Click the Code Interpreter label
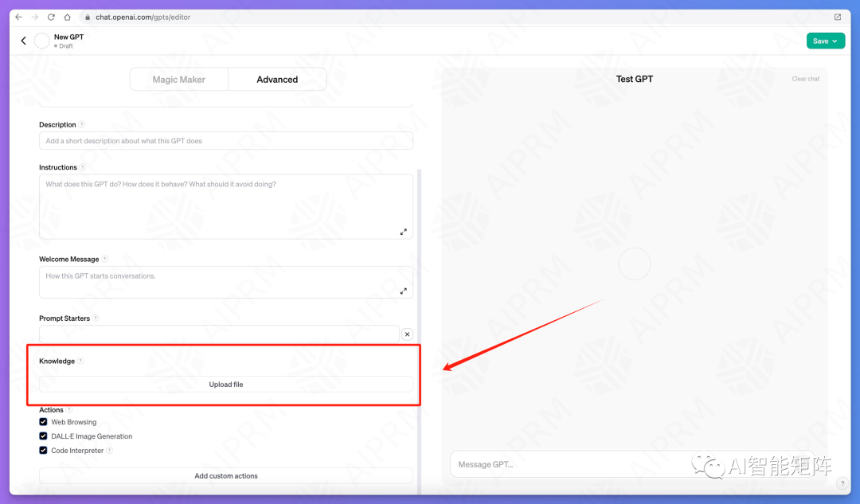860x504 pixels. pyautogui.click(x=77, y=450)
